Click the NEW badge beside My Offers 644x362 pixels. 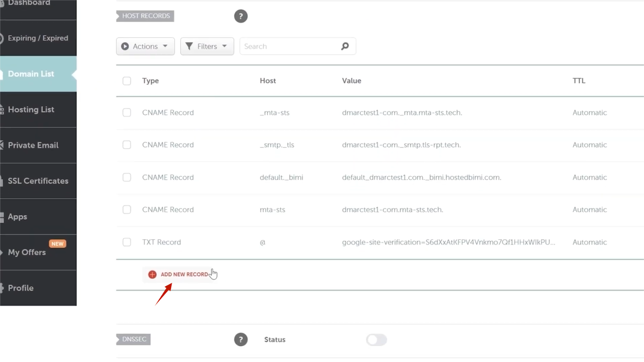pyautogui.click(x=57, y=244)
